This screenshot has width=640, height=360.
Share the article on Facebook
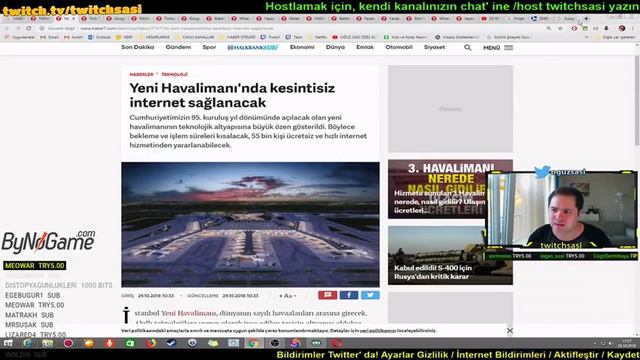[x=349, y=295]
